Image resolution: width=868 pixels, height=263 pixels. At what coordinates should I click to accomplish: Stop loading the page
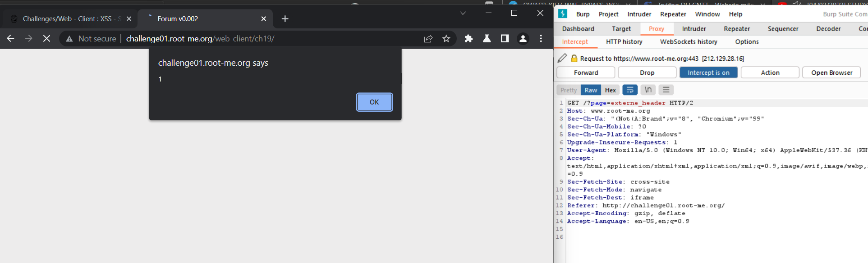click(46, 39)
